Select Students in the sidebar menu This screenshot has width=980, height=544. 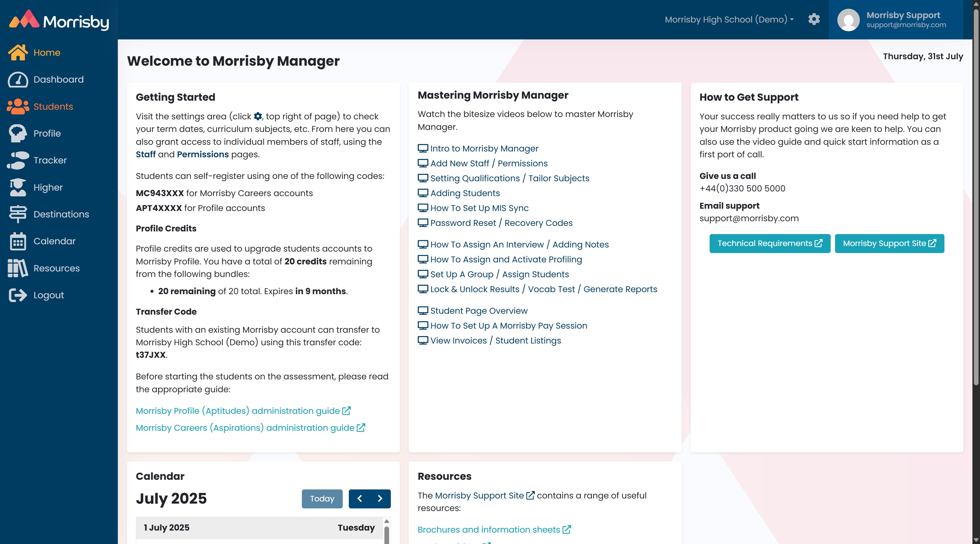click(x=53, y=107)
